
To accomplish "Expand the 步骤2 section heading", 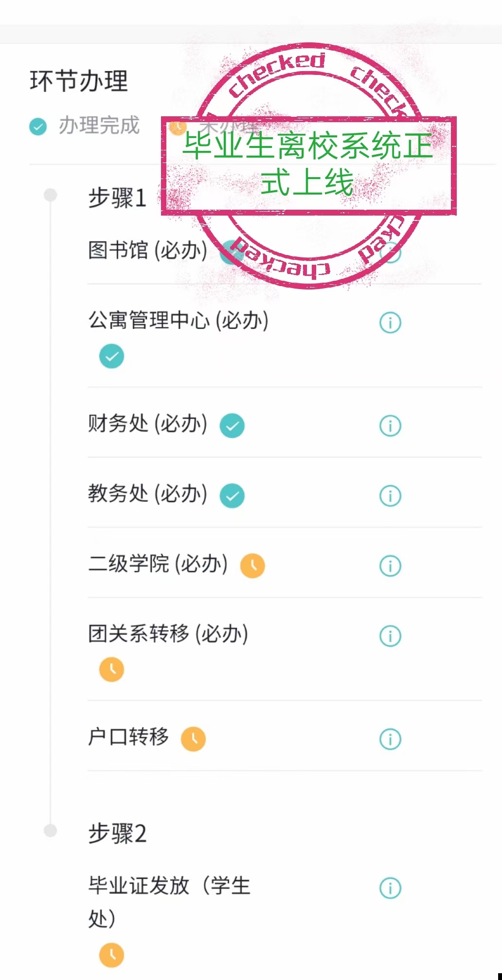I will click(x=117, y=834).
